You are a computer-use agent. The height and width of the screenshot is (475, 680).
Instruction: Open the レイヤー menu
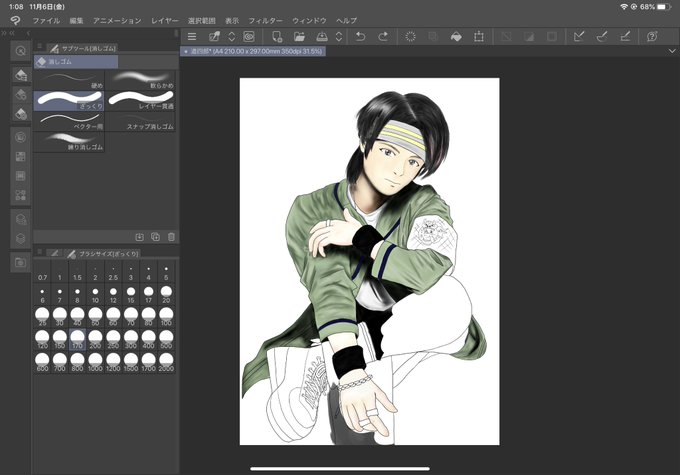click(164, 20)
